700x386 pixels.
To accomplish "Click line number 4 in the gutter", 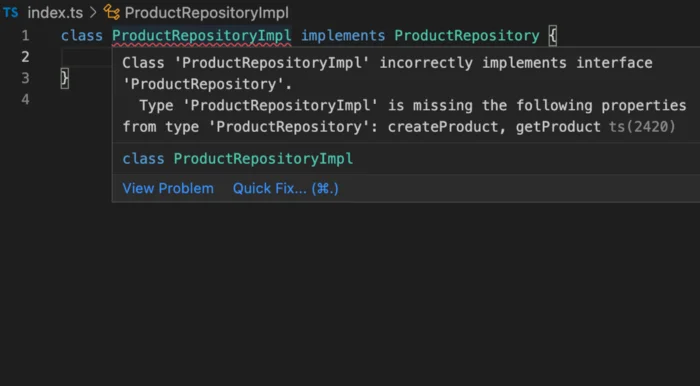I will [x=25, y=100].
